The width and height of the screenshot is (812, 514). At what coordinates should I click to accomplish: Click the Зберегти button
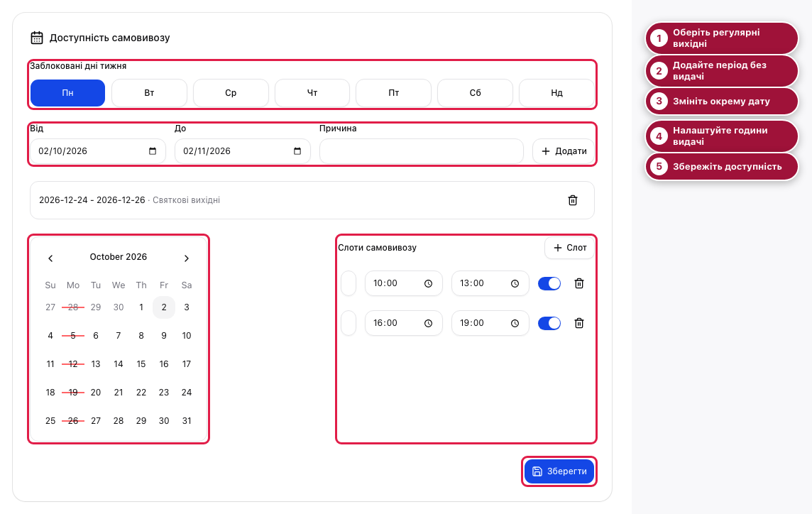pyautogui.click(x=559, y=471)
